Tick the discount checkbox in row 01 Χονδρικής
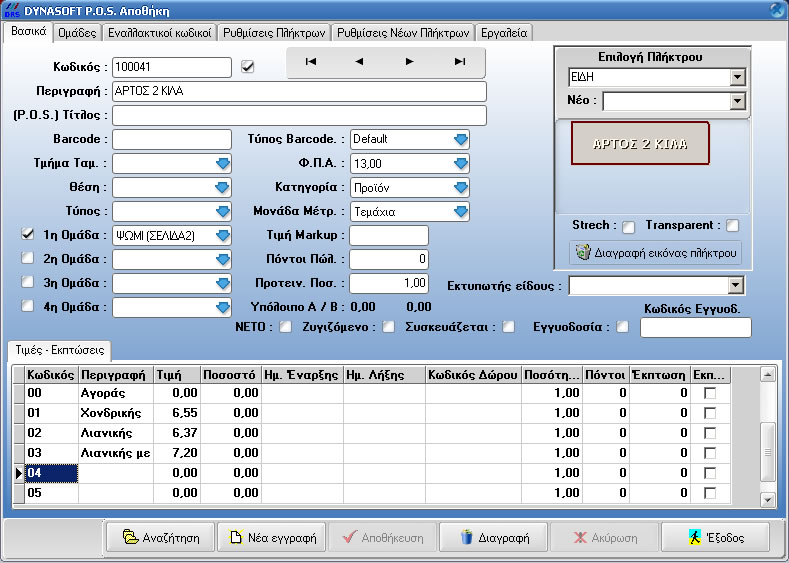Screen dimensions: 789x563 tap(709, 413)
